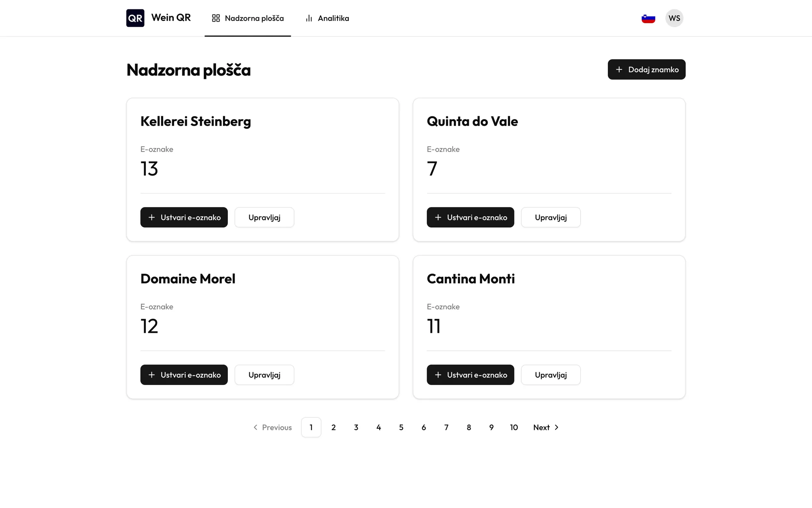
Task: Click the Wein QR logo icon
Action: pos(135,18)
